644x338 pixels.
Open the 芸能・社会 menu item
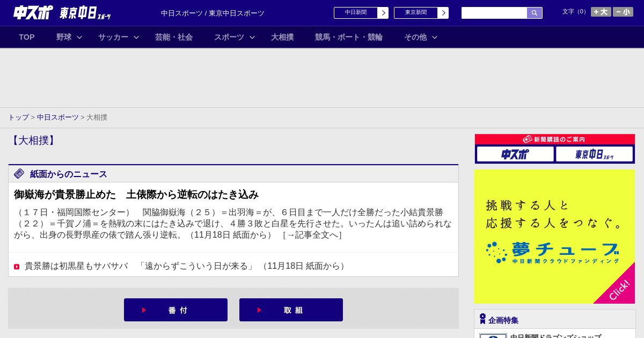click(174, 37)
